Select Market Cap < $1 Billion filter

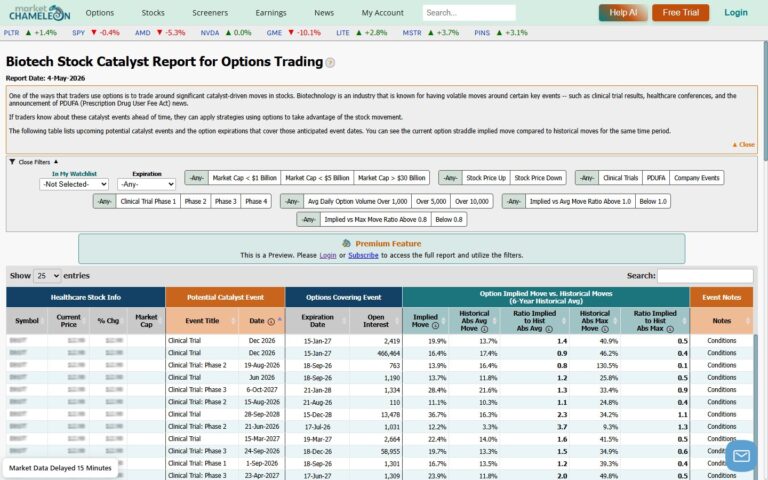(x=244, y=178)
